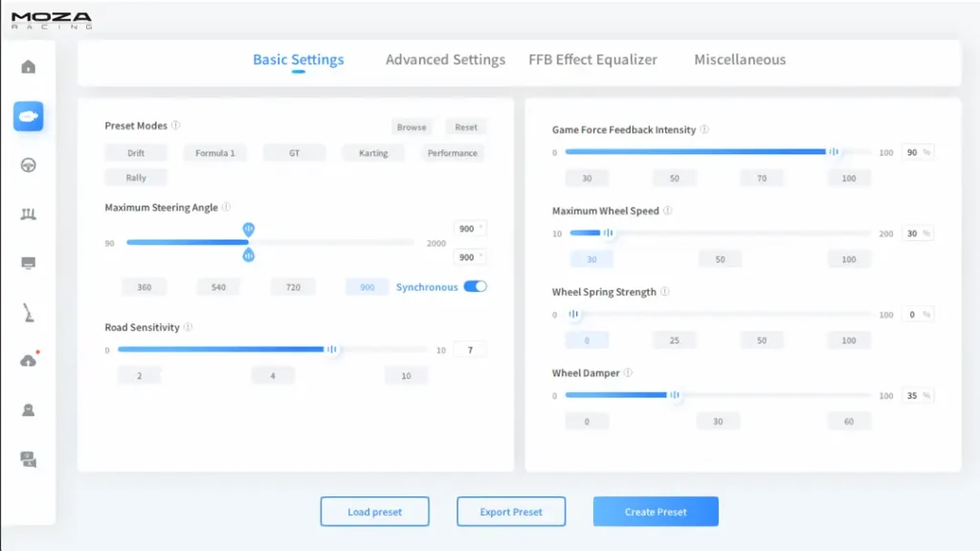Open the Maximum Steering Angle value stepper
980x551 pixels.
pos(468,228)
